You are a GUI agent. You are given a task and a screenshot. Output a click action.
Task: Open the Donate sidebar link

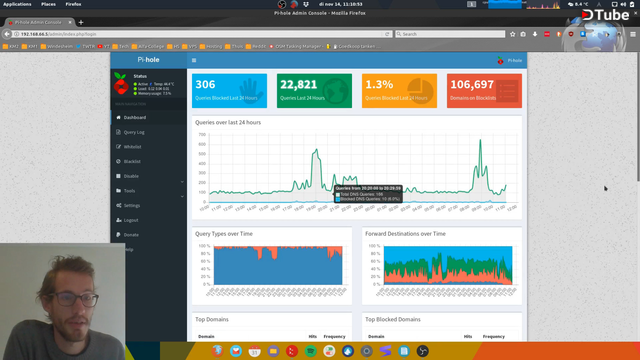click(149, 235)
